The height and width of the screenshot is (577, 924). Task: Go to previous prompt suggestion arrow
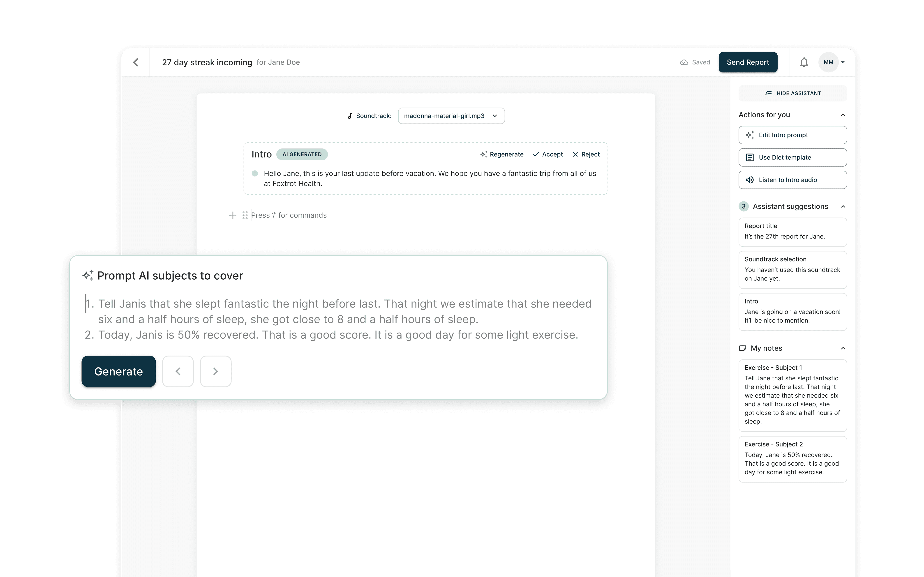point(178,371)
